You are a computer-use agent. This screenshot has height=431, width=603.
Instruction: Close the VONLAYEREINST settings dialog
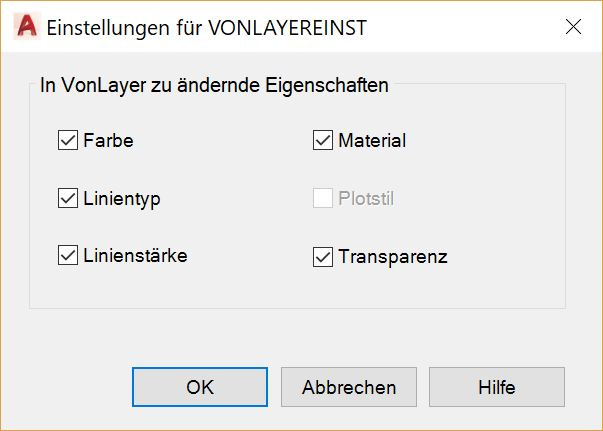573,27
